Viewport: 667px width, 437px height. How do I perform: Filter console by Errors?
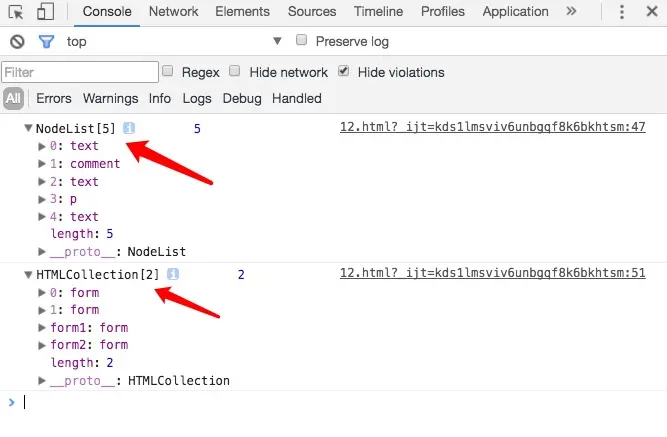pyautogui.click(x=54, y=98)
